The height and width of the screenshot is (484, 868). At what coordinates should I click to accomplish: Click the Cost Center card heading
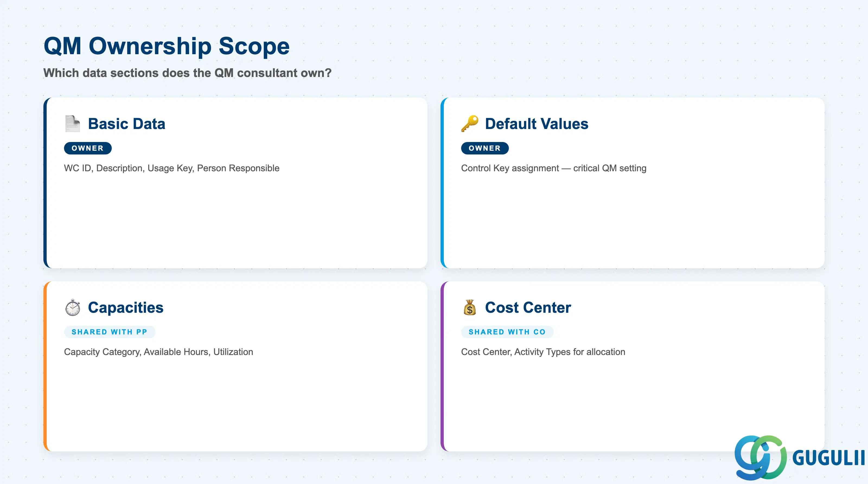[x=528, y=307]
